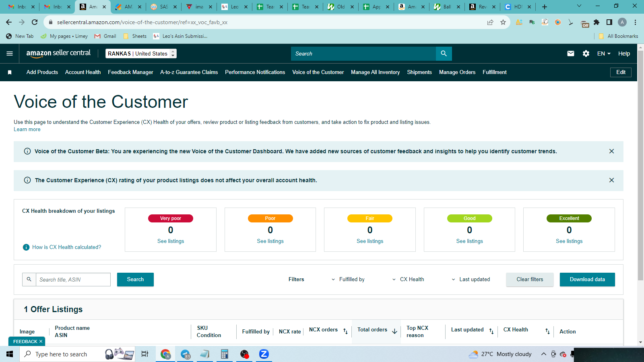Click the page vertical scrollbar
This screenshot has width=644, height=362.
(640, 165)
